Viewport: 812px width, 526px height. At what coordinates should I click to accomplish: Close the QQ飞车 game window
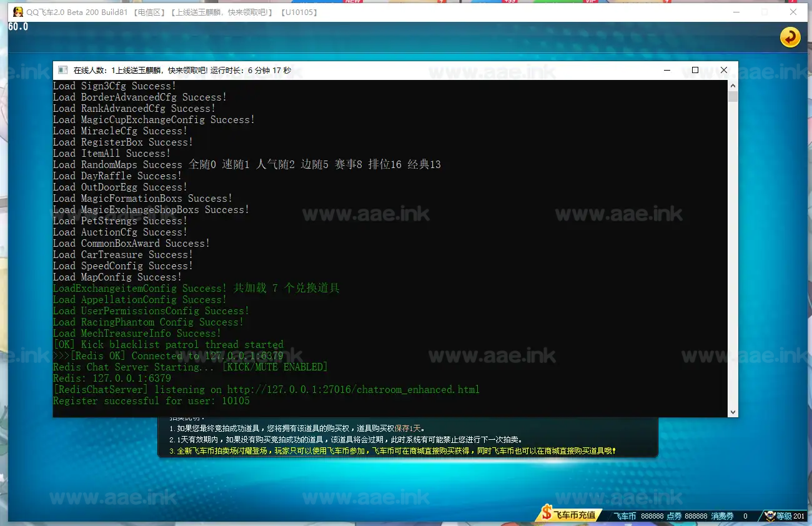pos(794,12)
